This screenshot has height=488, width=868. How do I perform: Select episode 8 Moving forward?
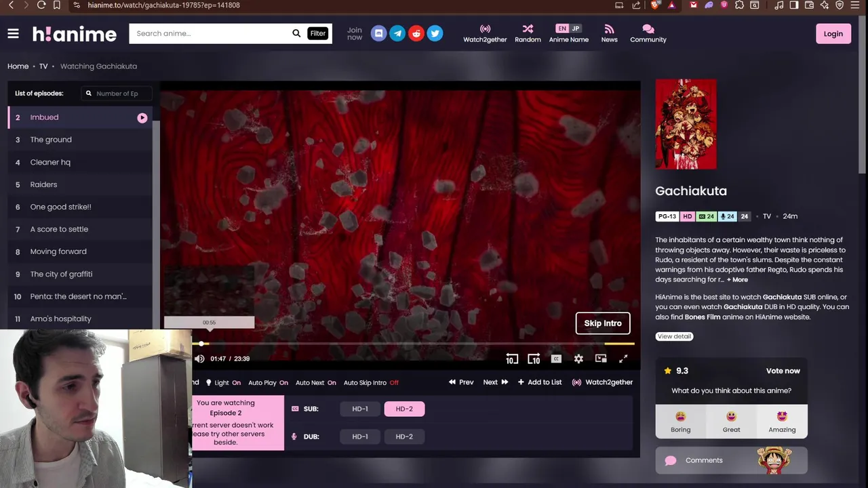click(x=80, y=251)
